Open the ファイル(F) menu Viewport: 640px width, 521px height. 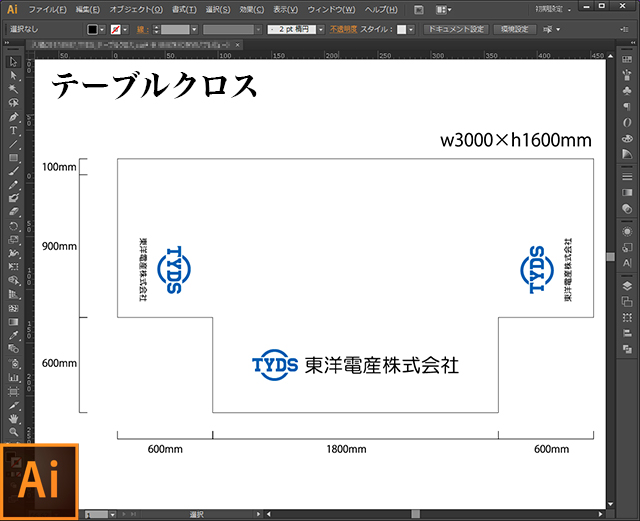[48, 9]
